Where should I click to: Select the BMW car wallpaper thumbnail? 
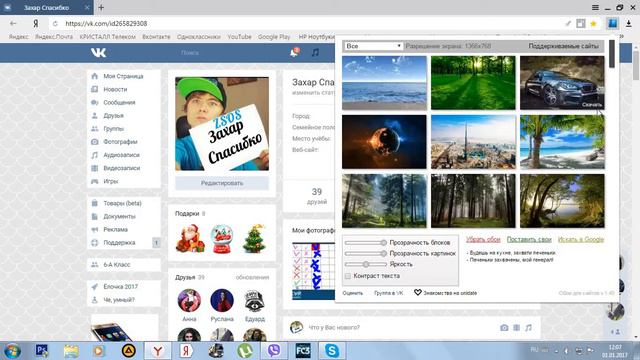(x=562, y=83)
